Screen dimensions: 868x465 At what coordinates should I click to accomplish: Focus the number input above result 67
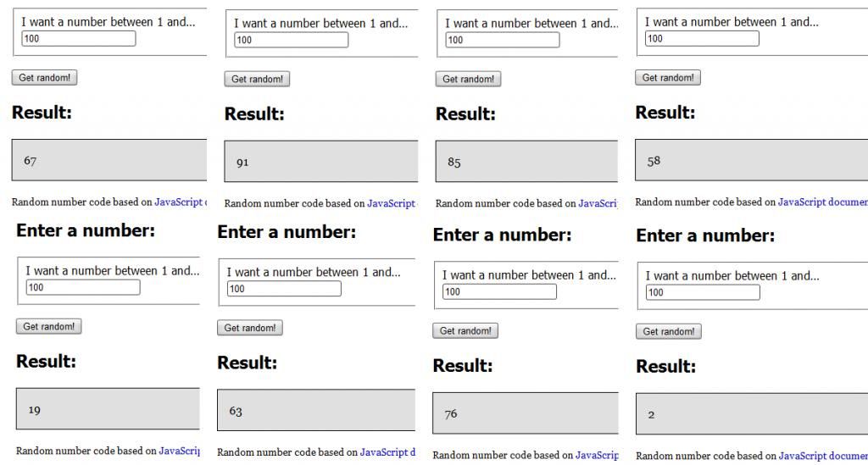tap(78, 39)
